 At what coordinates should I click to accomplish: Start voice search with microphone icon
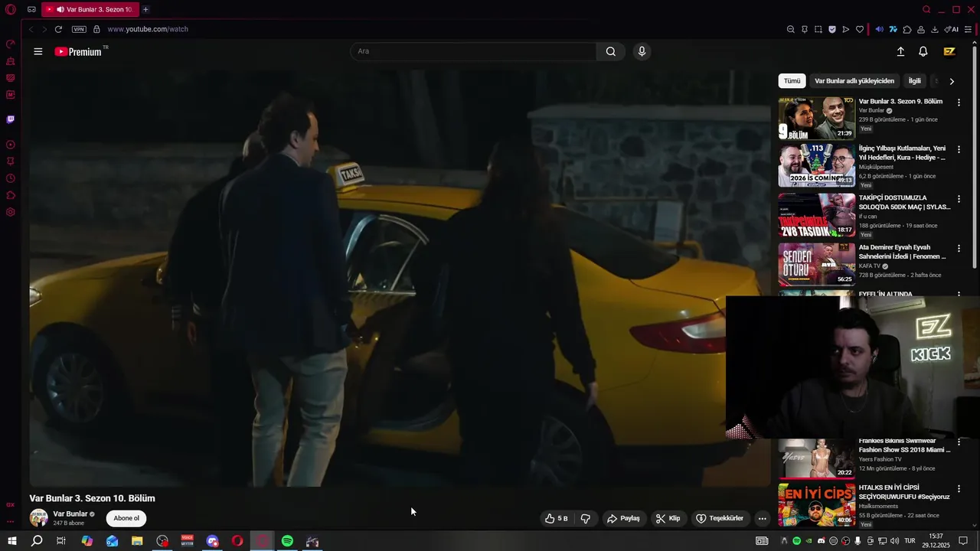point(642,51)
